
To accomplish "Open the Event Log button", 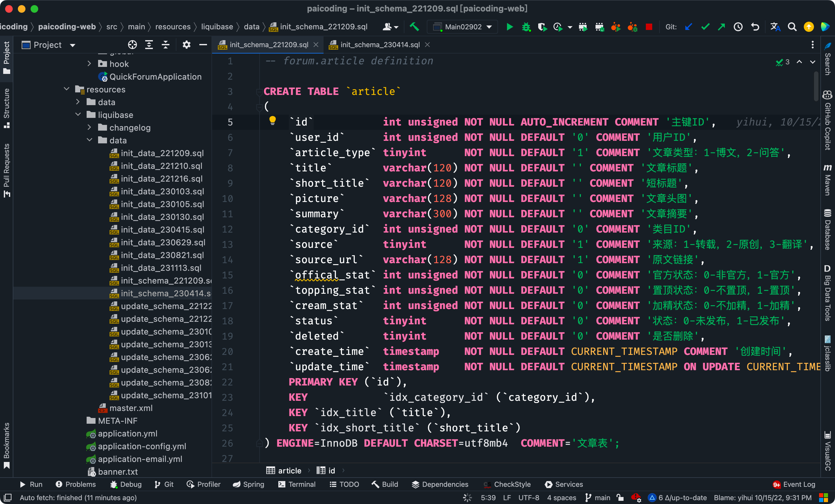I will 794,484.
